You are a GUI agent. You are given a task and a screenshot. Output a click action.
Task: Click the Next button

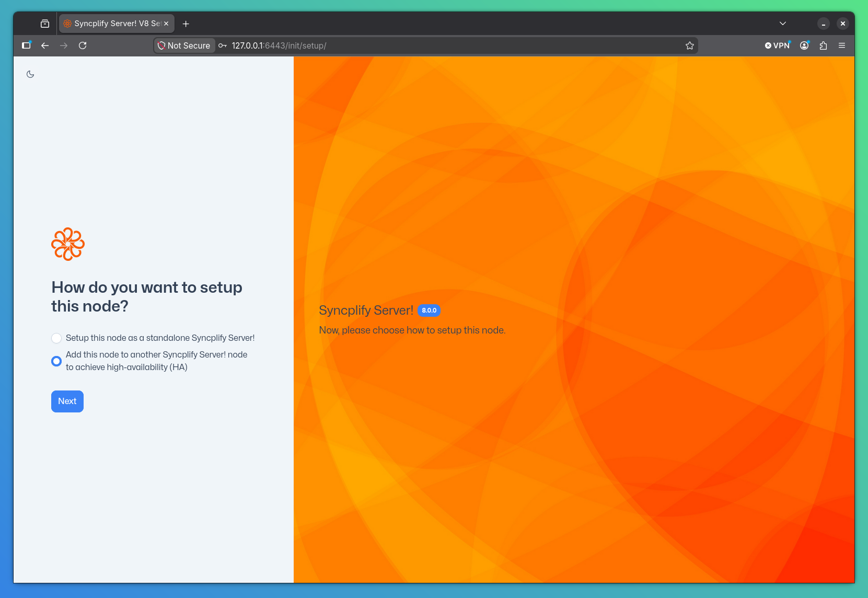[x=67, y=401]
